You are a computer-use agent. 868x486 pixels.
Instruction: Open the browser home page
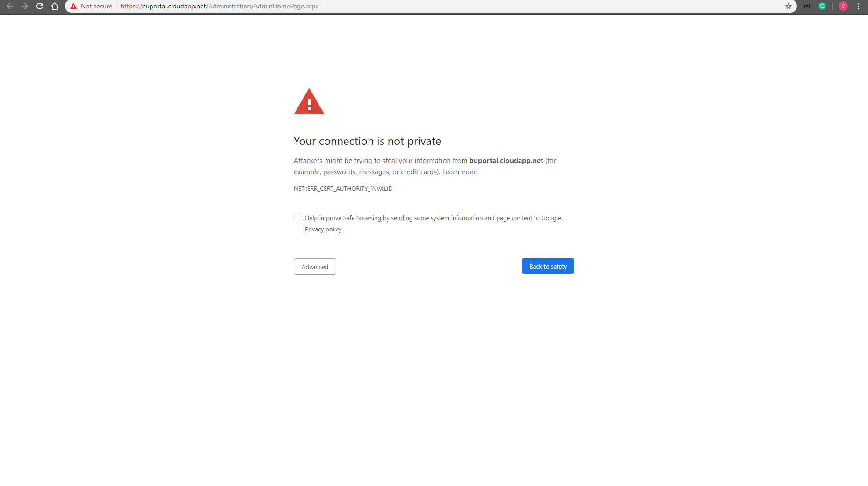coord(55,6)
